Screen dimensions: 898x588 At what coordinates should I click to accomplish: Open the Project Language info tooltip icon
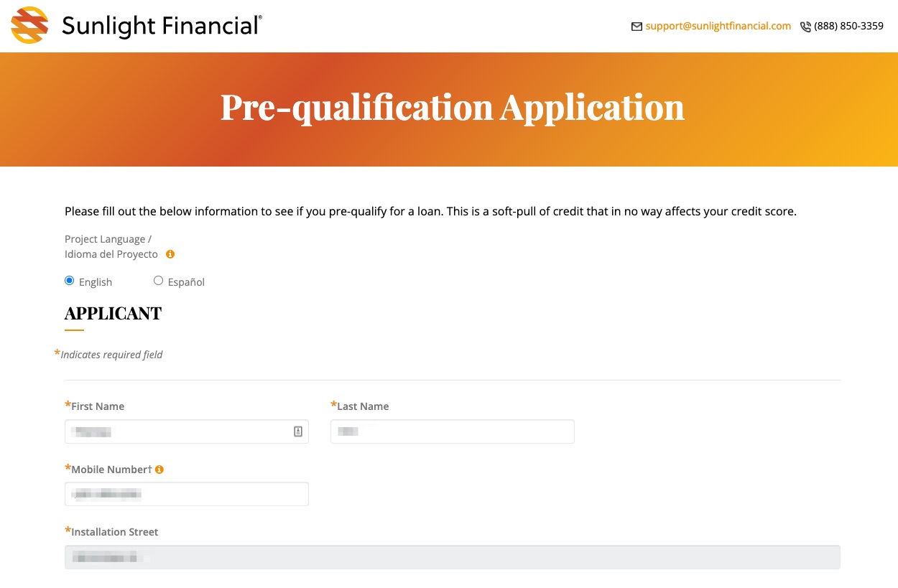click(x=170, y=254)
